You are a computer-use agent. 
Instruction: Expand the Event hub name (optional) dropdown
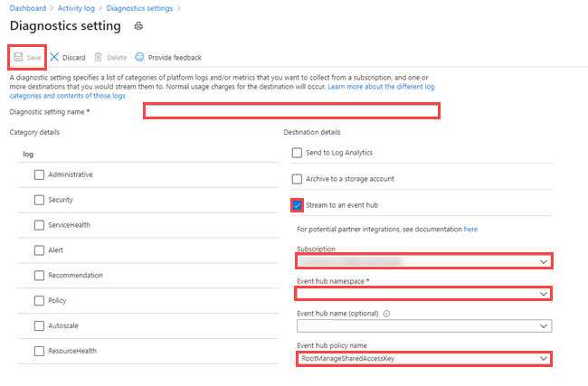[424, 326]
